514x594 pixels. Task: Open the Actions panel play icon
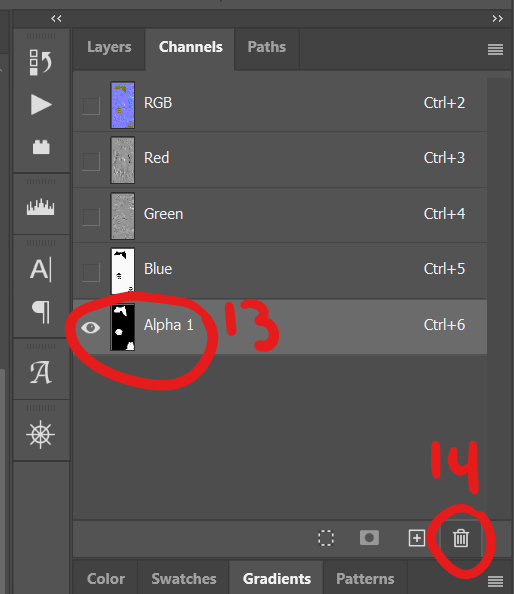[x=41, y=105]
